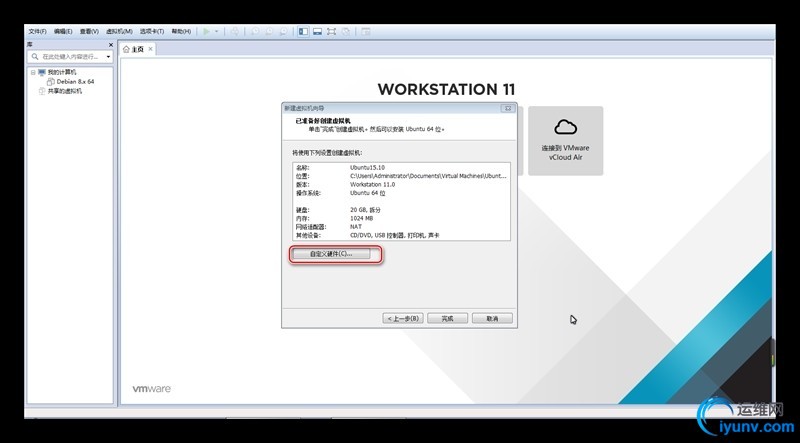Click the full screen mode icon
The image size is (800, 443).
pos(332,32)
